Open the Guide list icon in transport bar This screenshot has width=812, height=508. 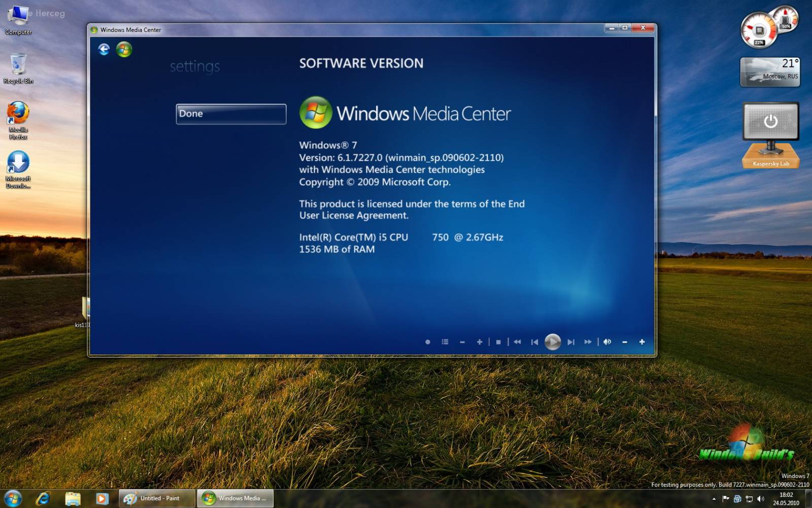[445, 342]
